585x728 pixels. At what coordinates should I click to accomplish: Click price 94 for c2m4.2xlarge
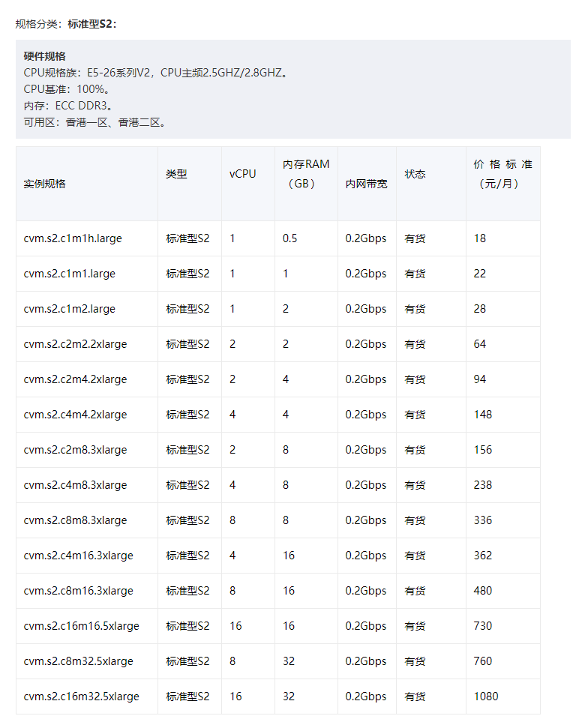479,380
